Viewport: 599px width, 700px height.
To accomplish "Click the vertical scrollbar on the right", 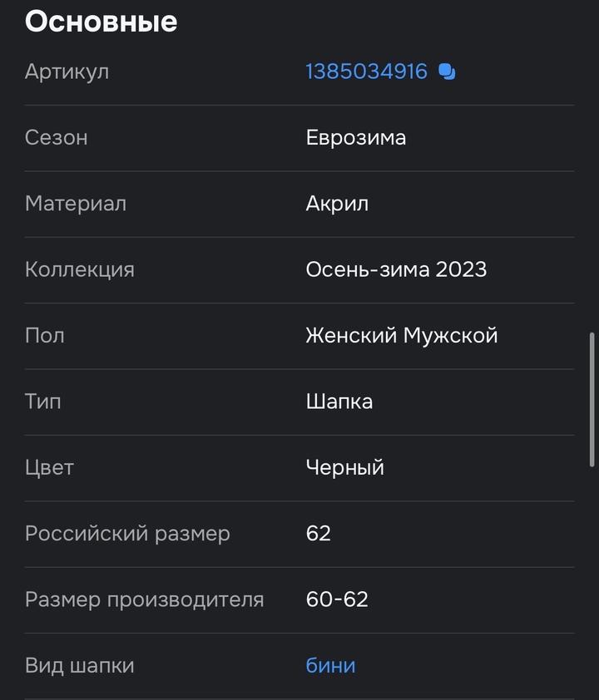I will [x=592, y=399].
